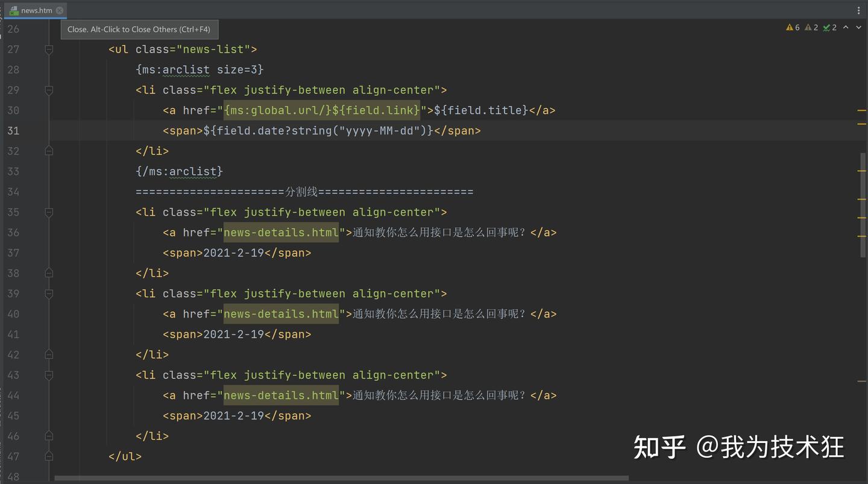
Task: Collapse the news-list ul code block
Action: (49, 49)
